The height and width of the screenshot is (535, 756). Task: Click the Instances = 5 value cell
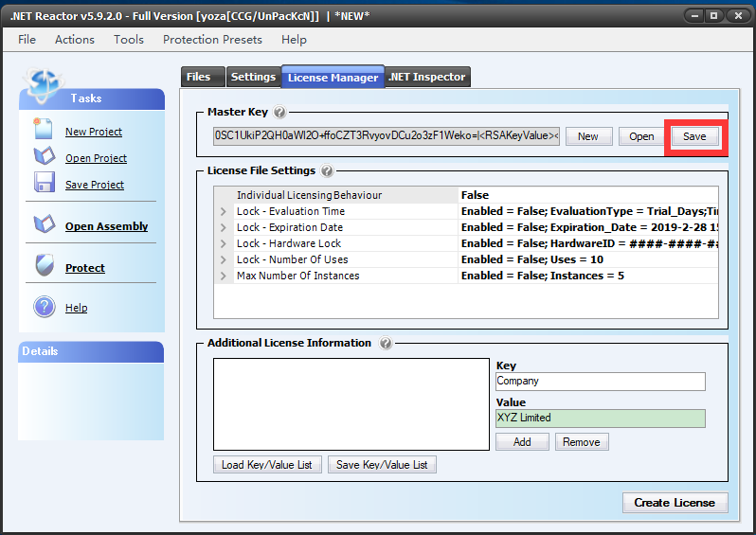pos(588,276)
